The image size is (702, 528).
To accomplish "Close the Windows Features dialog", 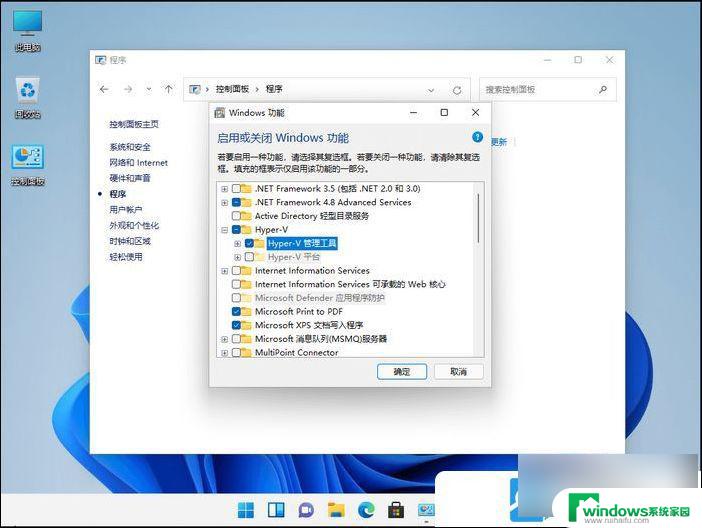I will pyautogui.click(x=475, y=112).
